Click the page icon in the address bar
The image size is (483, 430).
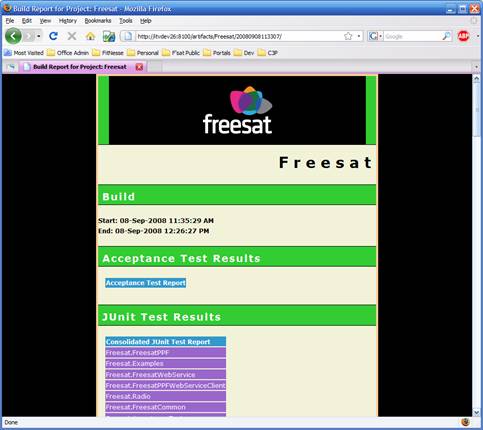[128, 36]
